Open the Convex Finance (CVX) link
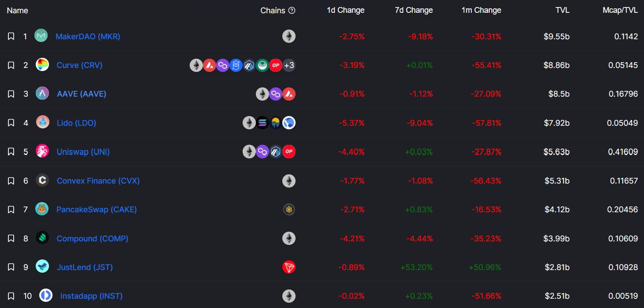This screenshot has width=644, height=308. (x=98, y=181)
